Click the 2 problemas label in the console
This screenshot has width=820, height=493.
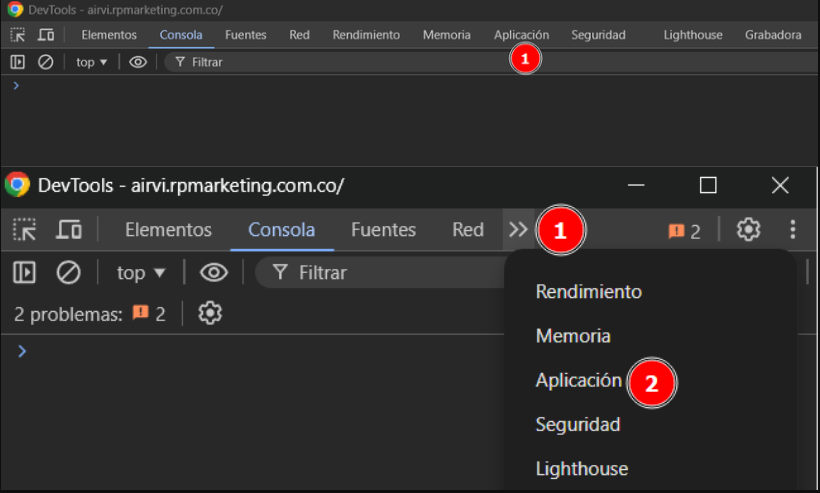(68, 314)
